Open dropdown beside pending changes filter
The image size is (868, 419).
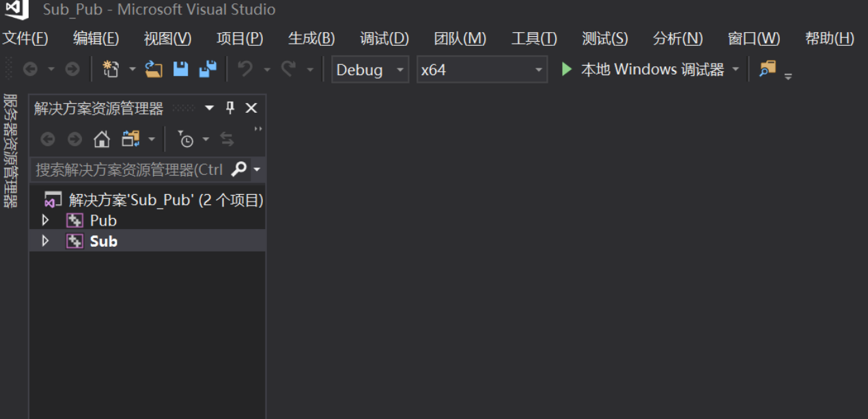(x=206, y=139)
